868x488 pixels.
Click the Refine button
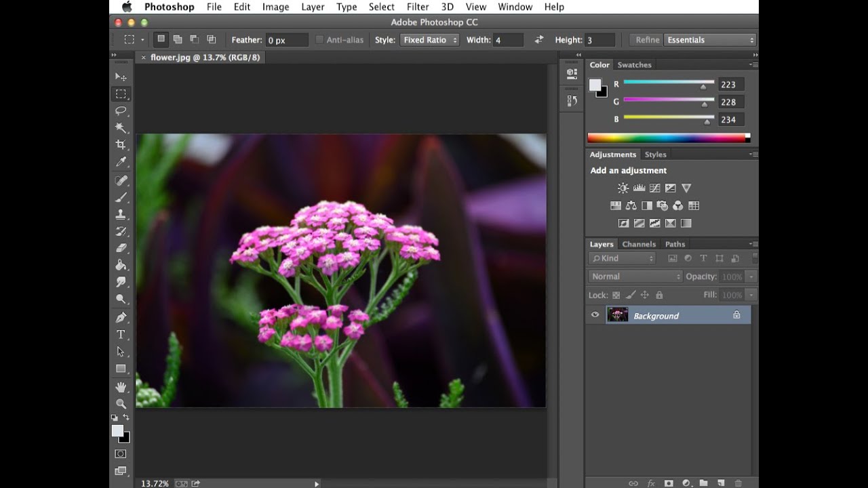coord(647,40)
